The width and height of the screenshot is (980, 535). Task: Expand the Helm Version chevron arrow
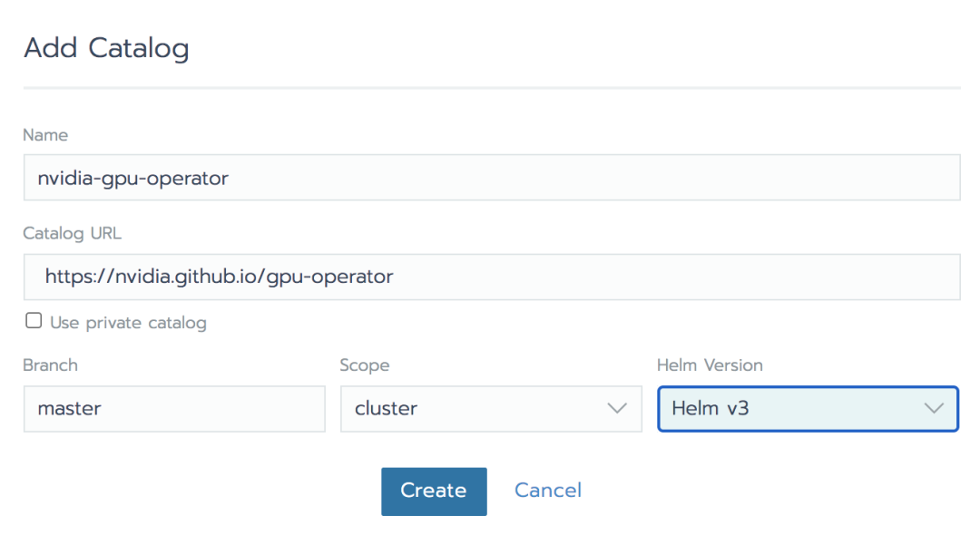[934, 408]
